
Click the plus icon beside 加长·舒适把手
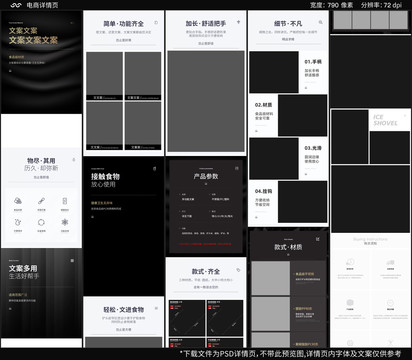238,22
